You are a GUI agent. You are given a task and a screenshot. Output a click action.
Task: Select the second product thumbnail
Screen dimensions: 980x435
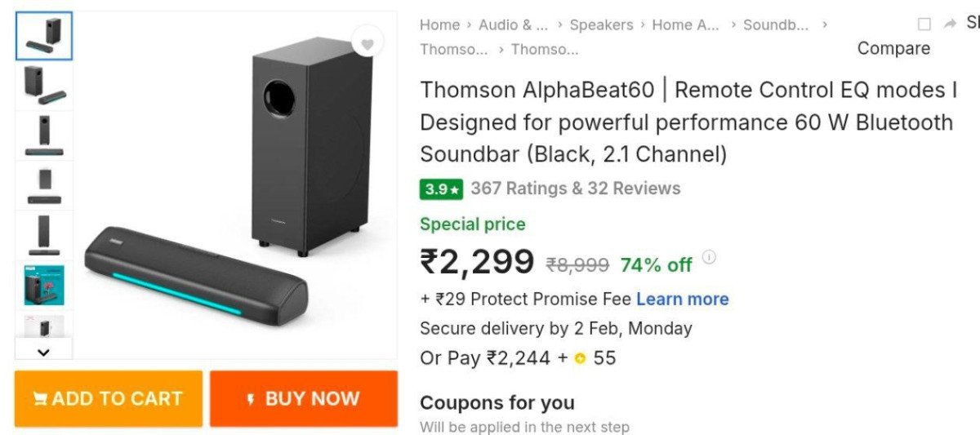44,85
